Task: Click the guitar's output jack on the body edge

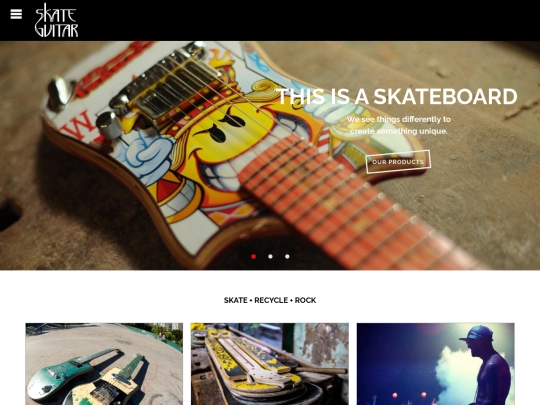Action: coord(59,93)
